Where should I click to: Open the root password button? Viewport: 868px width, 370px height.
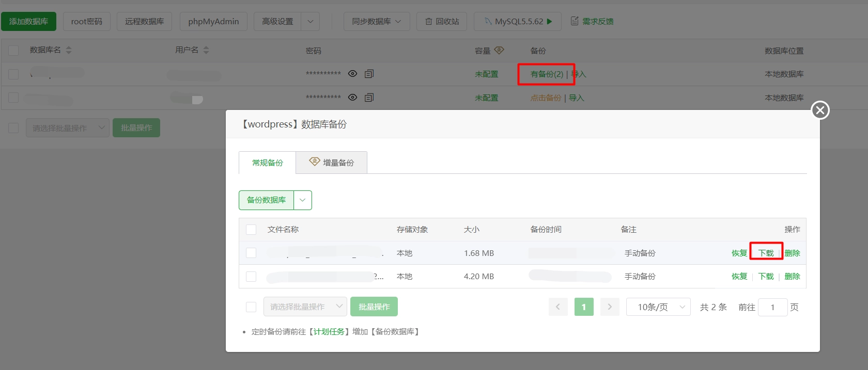[87, 21]
